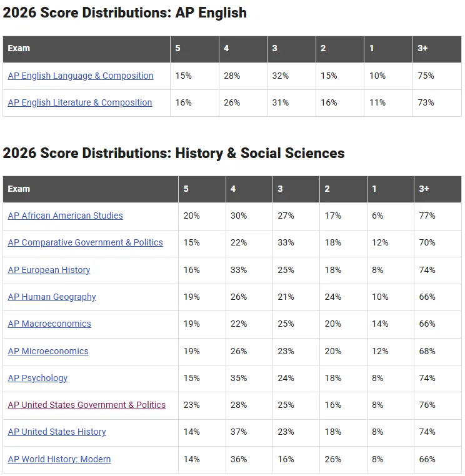This screenshot has height=476, width=465.
Task: Click the Exam header in AP English table
Action: (x=19, y=48)
